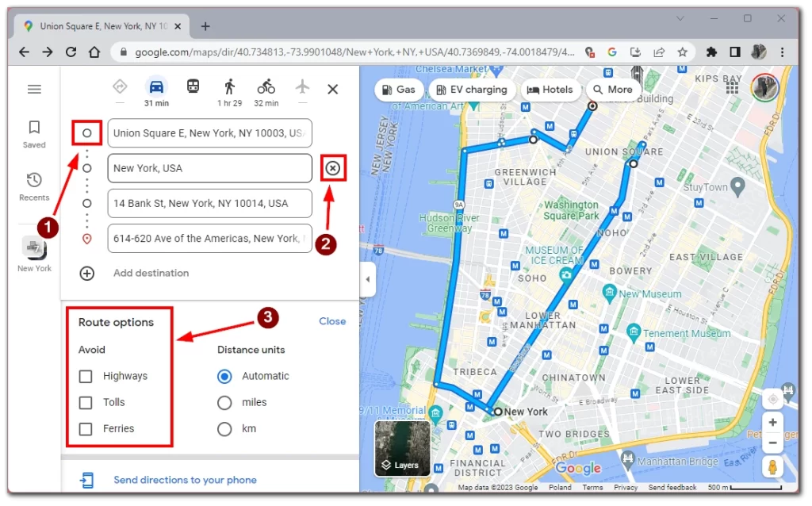Open the Google account avatar on the map
Viewport: 812px width, 506px height.
click(x=765, y=87)
